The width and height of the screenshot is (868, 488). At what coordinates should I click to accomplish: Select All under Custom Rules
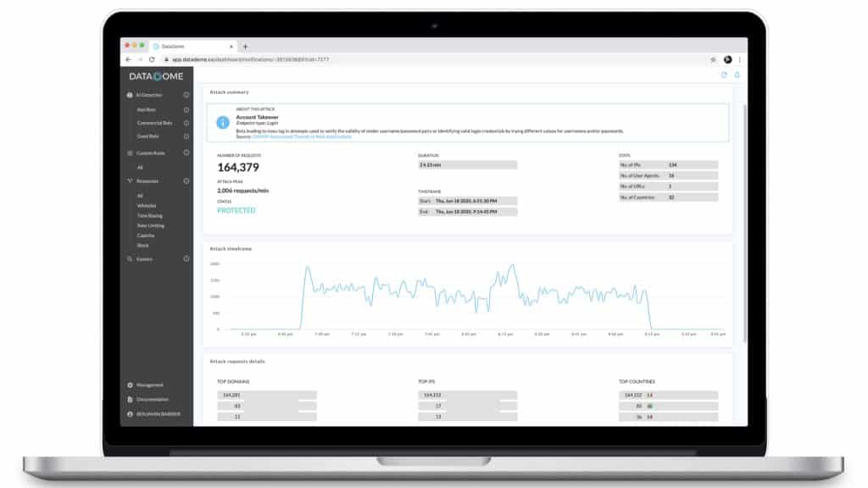(140, 167)
